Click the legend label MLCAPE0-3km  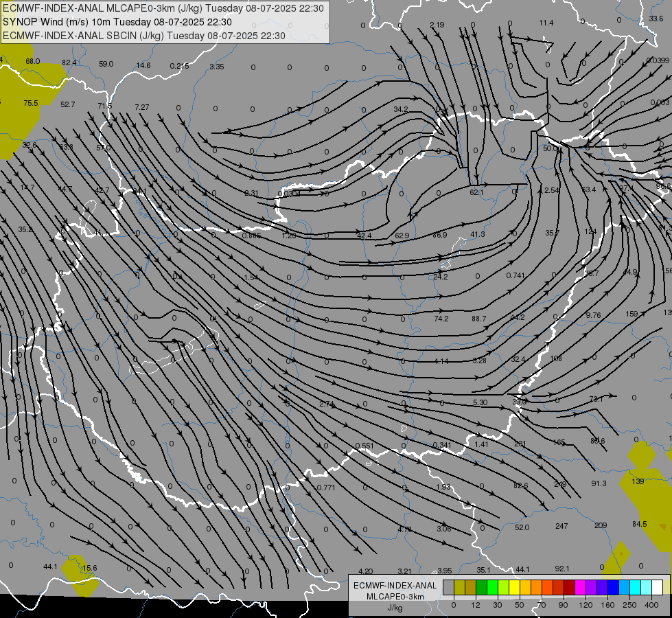pos(395,597)
